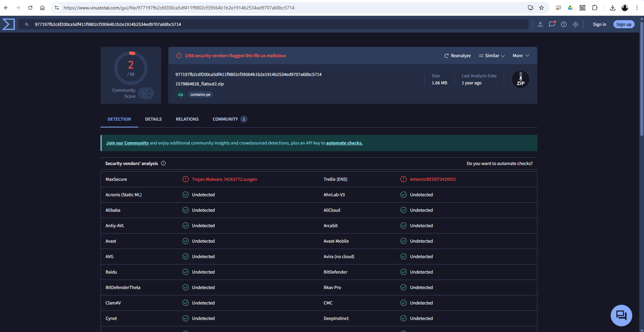
Task: Click the automate checks link
Action: (344, 143)
